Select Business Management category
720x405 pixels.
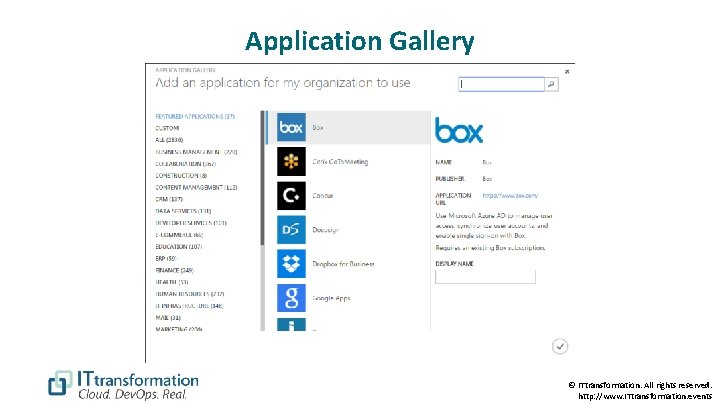[196, 152]
